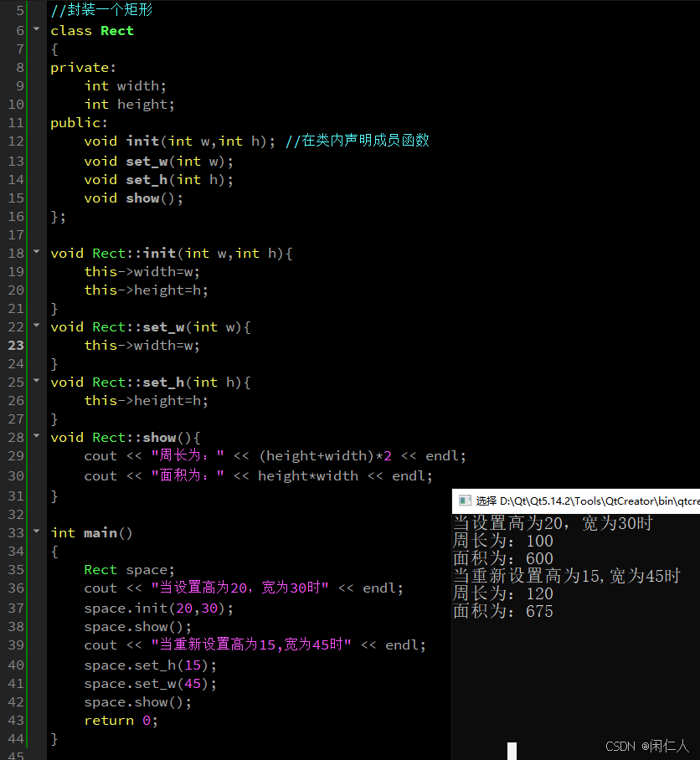This screenshot has width=700, height=760.
Task: Click the white scrollbar thumb at bottom
Action: coord(512,747)
